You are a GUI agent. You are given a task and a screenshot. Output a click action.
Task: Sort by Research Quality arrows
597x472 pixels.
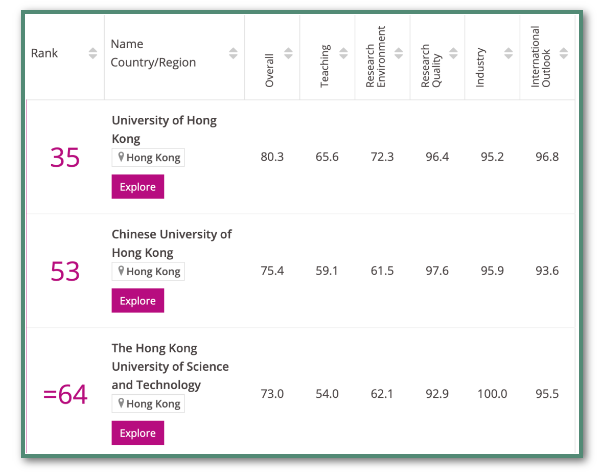pyautogui.click(x=453, y=53)
